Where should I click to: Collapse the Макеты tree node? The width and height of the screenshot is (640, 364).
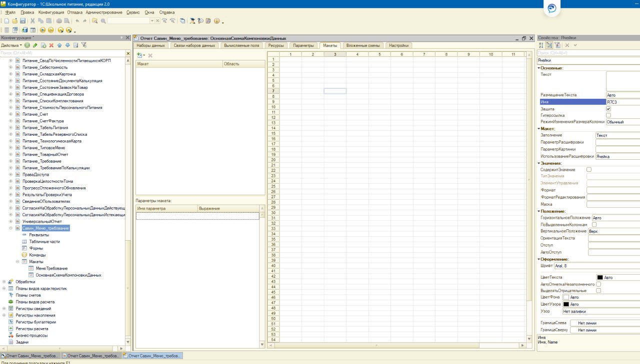point(17,262)
